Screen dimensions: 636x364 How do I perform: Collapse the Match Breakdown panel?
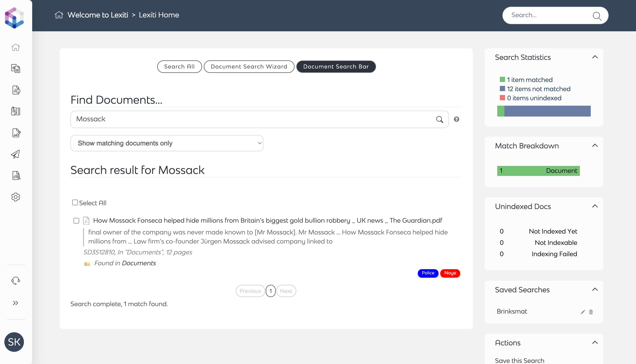click(x=595, y=145)
